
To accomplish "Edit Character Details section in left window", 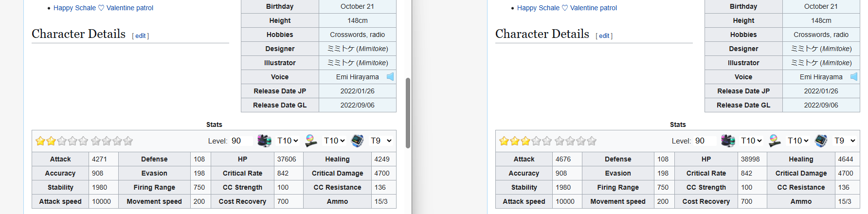I will pyautogui.click(x=141, y=36).
